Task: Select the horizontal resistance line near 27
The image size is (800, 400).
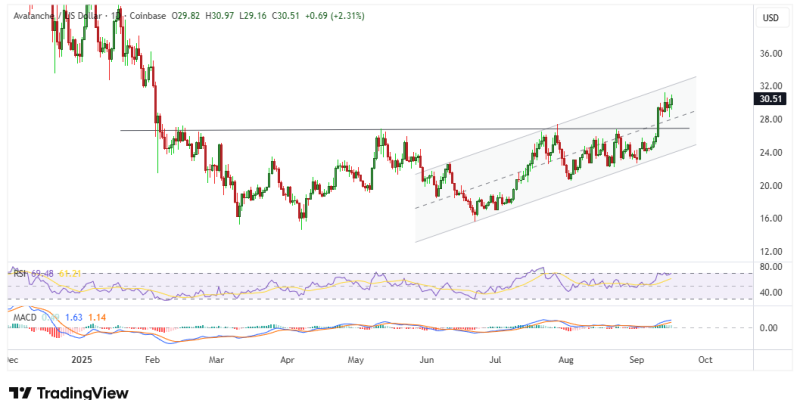Action: pos(405,129)
